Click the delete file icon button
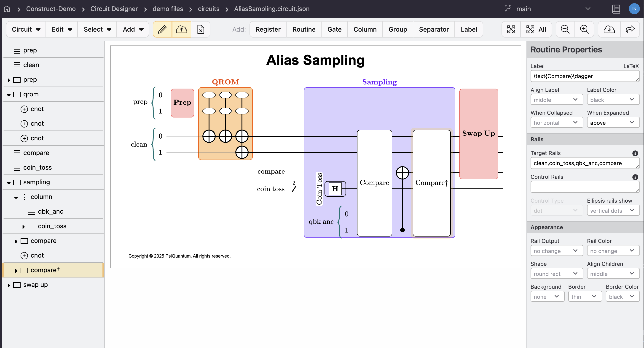This screenshot has height=348, width=644. point(201,29)
